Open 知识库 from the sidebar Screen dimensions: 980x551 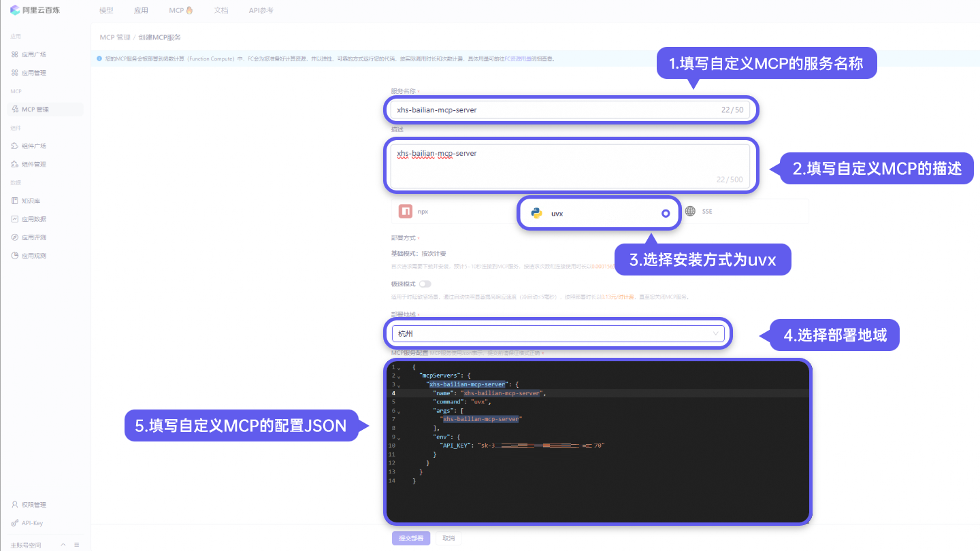click(32, 200)
